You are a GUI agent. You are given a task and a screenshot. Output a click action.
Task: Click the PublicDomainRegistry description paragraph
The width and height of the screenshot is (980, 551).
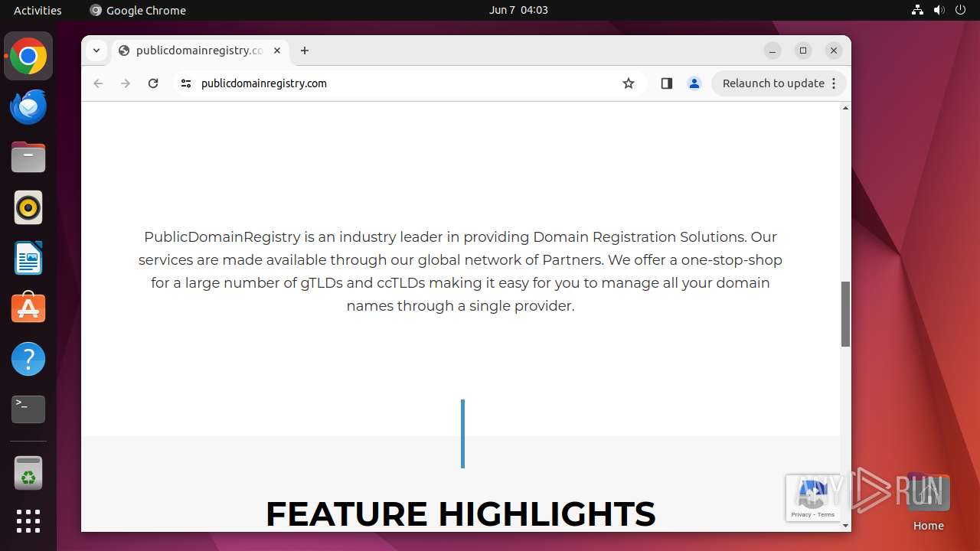[x=460, y=271]
